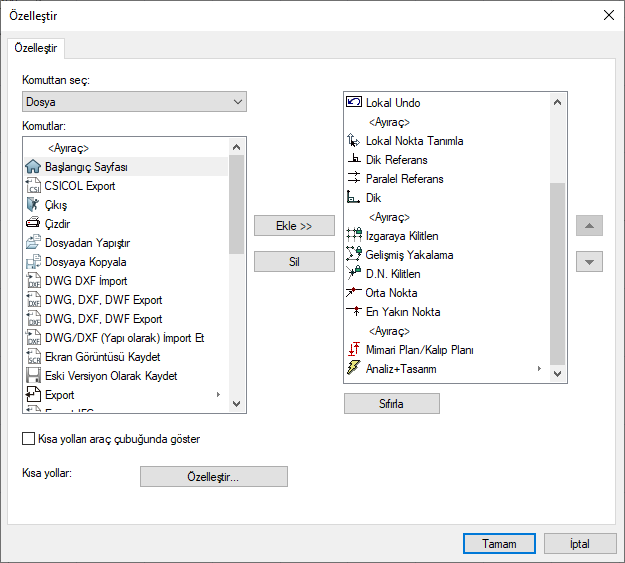
Task: Open the Komuttan seç Dosya dropdown
Action: pyautogui.click(x=134, y=102)
